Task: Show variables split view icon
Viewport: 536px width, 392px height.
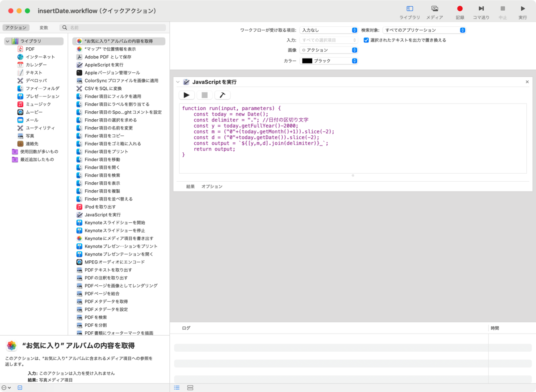Action: pyautogui.click(x=190, y=388)
